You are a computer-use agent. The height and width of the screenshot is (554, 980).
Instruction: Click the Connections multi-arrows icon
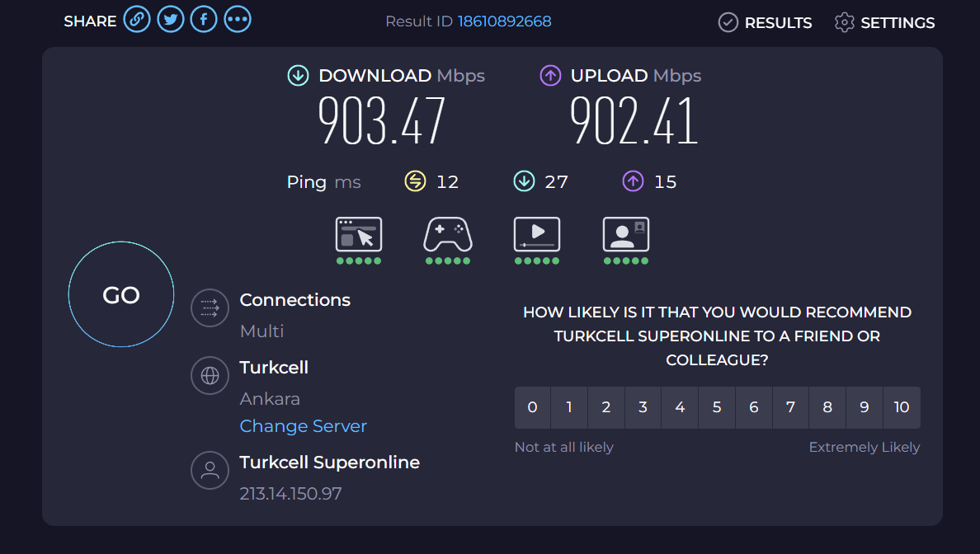click(x=210, y=308)
